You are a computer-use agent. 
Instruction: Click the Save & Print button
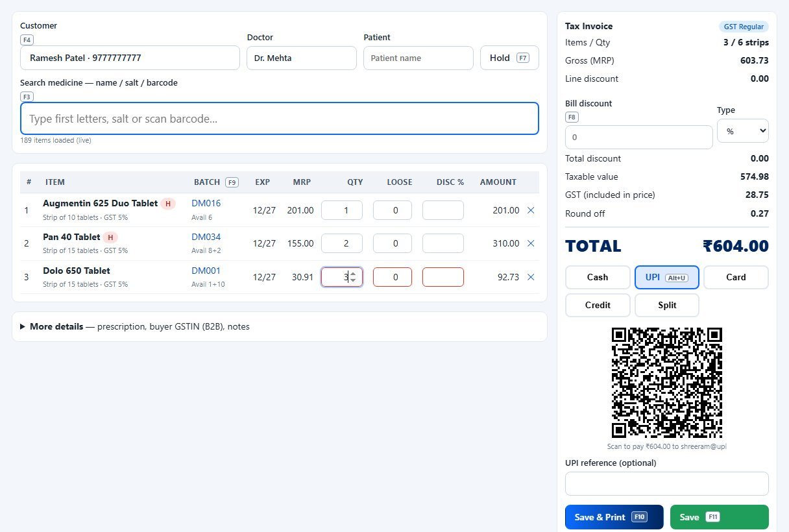(614, 517)
